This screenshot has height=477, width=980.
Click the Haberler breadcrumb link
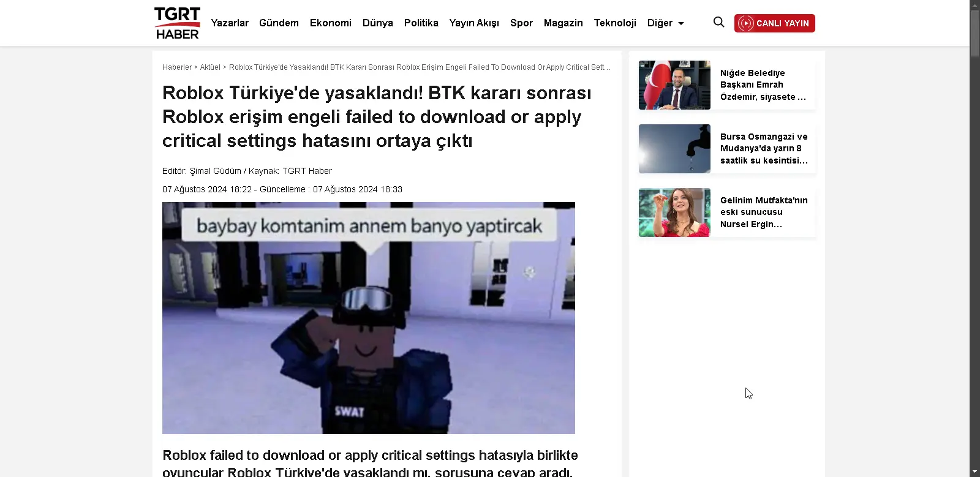[177, 67]
